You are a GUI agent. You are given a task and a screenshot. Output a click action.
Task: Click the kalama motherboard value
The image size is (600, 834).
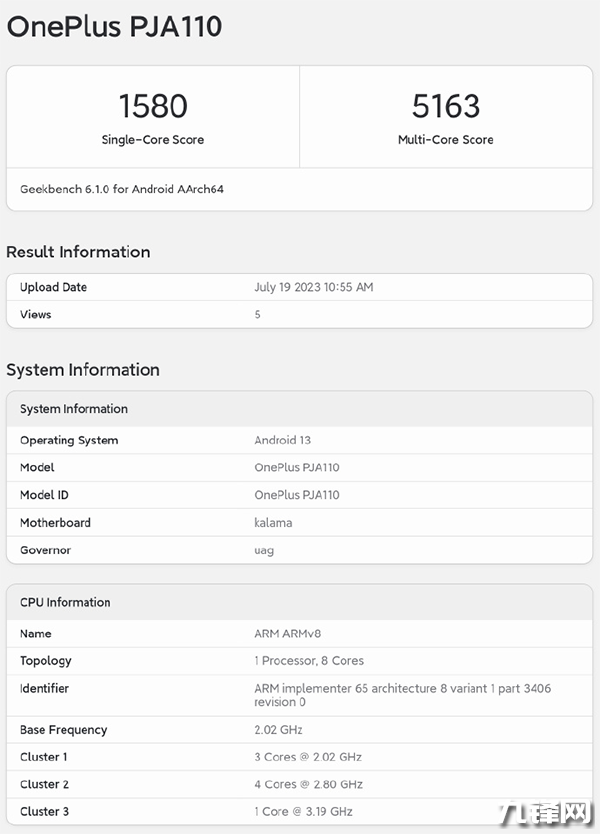click(x=273, y=522)
